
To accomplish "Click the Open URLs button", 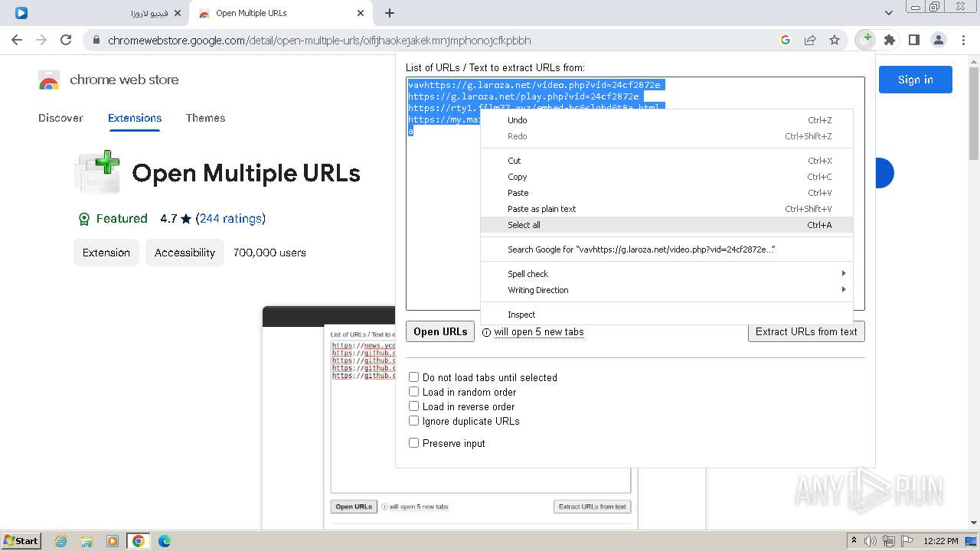I will pyautogui.click(x=440, y=331).
